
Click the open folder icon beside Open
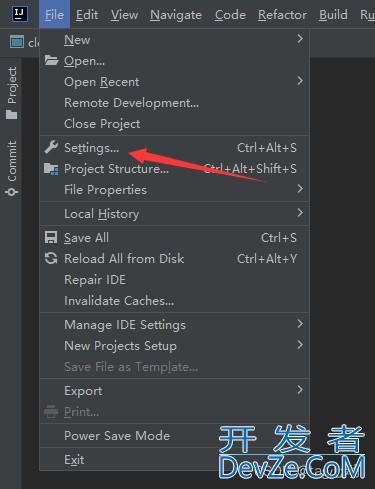point(51,60)
